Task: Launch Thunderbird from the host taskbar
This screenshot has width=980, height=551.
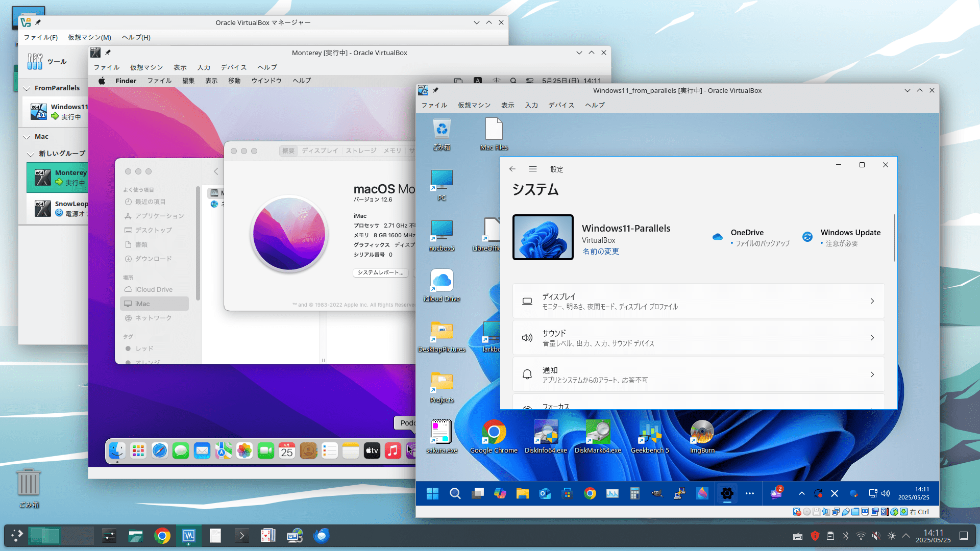Action: (x=322, y=536)
